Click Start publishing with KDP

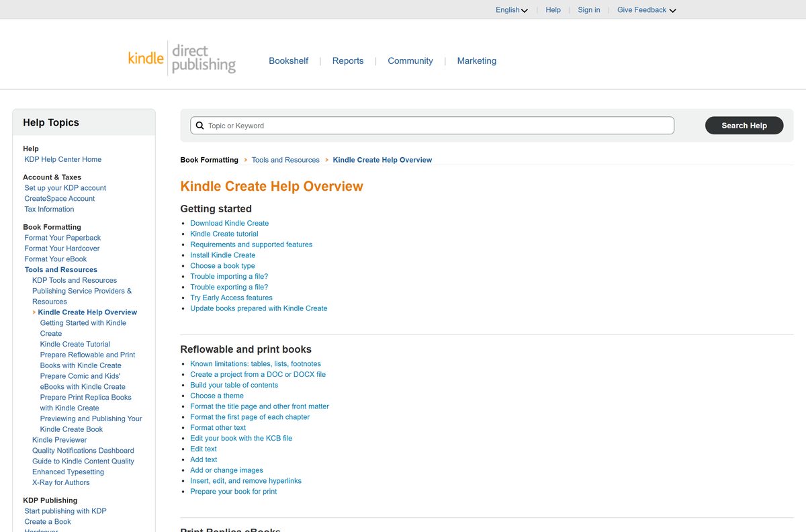(x=65, y=511)
